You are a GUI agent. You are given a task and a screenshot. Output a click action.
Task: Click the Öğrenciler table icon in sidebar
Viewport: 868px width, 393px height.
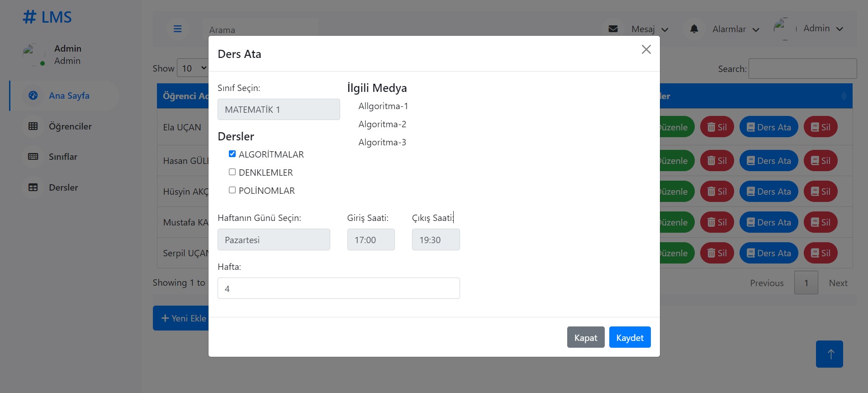33,126
